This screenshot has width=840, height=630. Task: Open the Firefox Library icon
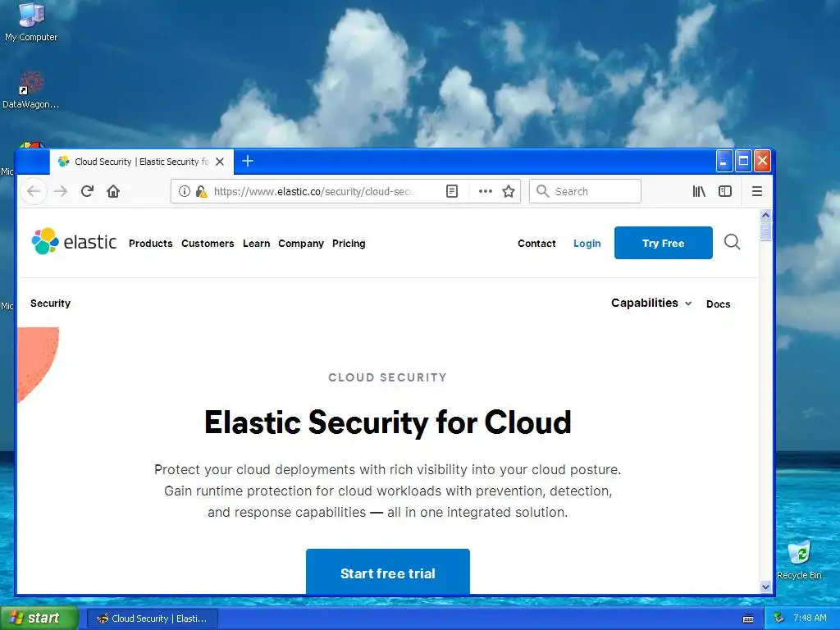click(699, 191)
